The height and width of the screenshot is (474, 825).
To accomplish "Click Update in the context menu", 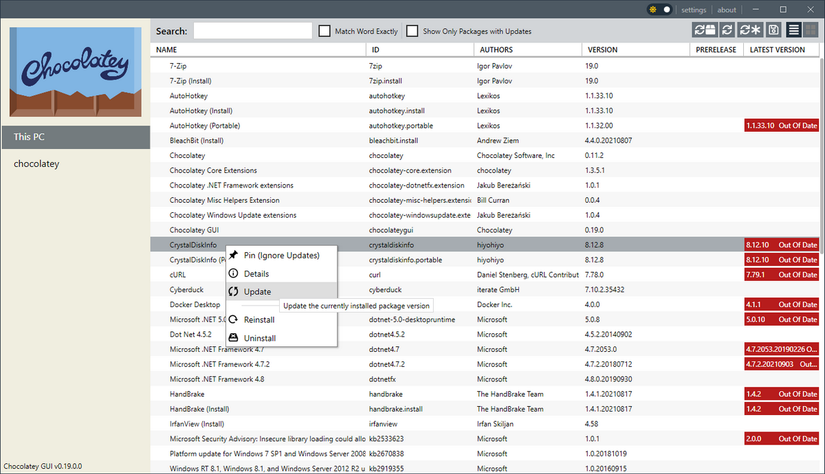I will [x=257, y=292].
